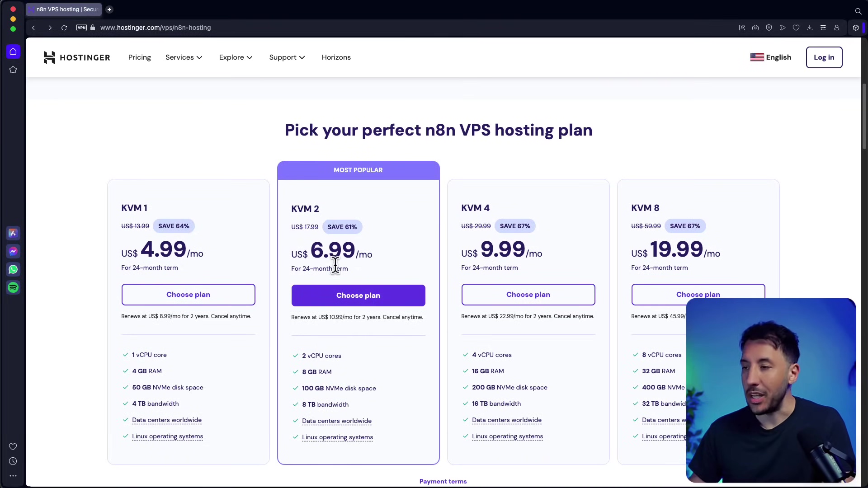Click the browser back arrow
Image resolution: width=868 pixels, height=488 pixels.
click(x=33, y=28)
